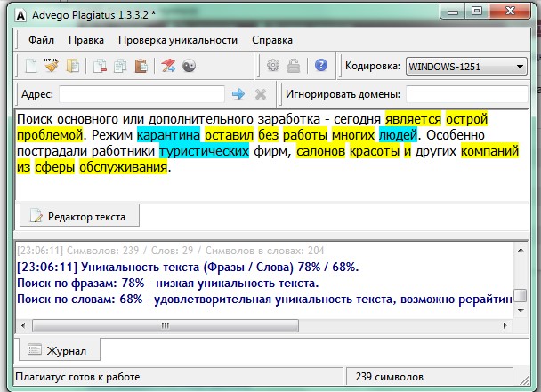This screenshot has width=541, height=392.
Task: Click the log scroll-up arrow
Action: coord(521,250)
